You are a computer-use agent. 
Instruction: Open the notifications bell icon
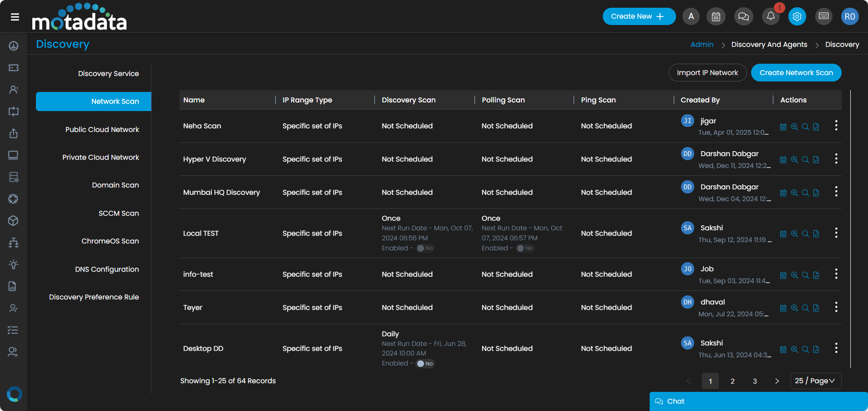(770, 16)
